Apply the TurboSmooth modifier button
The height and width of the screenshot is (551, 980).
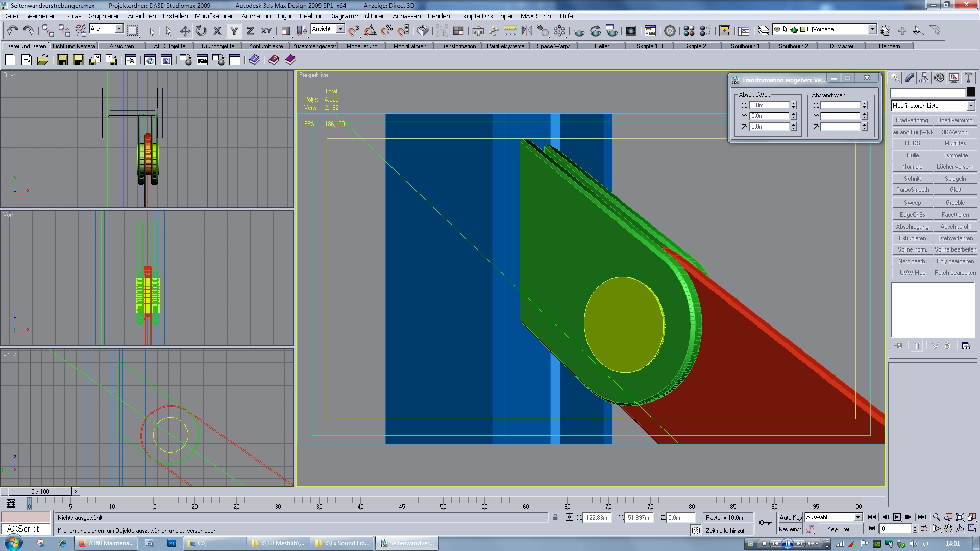point(912,190)
